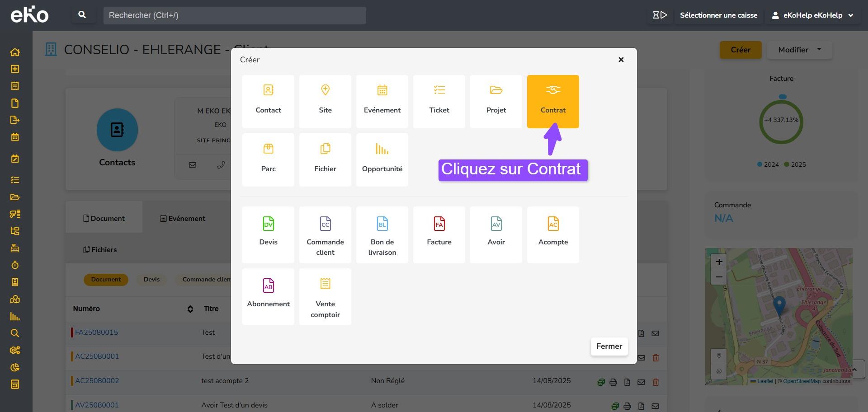Open the Opportunité tile
The width and height of the screenshot is (868, 412).
(382, 159)
